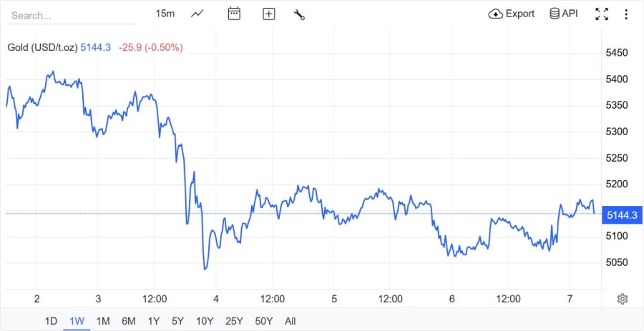Toggle fullscreen chart view
Viewport: 644px width, 331px height.
click(x=602, y=14)
